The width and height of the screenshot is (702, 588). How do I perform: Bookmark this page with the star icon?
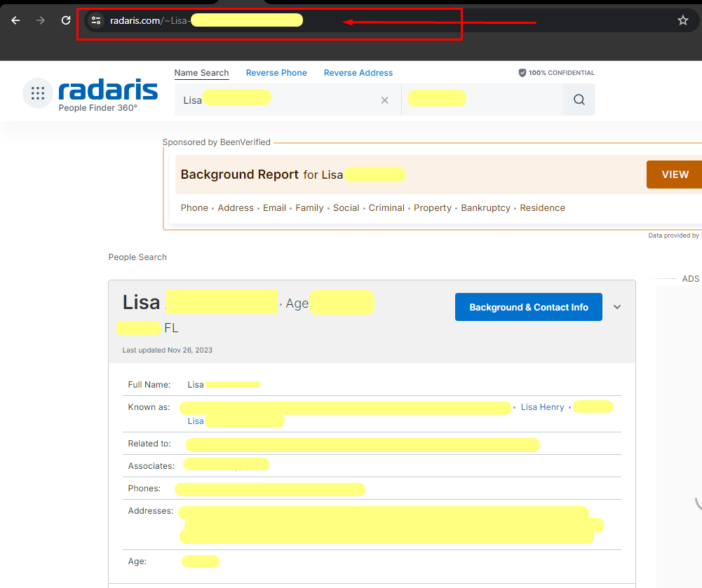pos(683,20)
